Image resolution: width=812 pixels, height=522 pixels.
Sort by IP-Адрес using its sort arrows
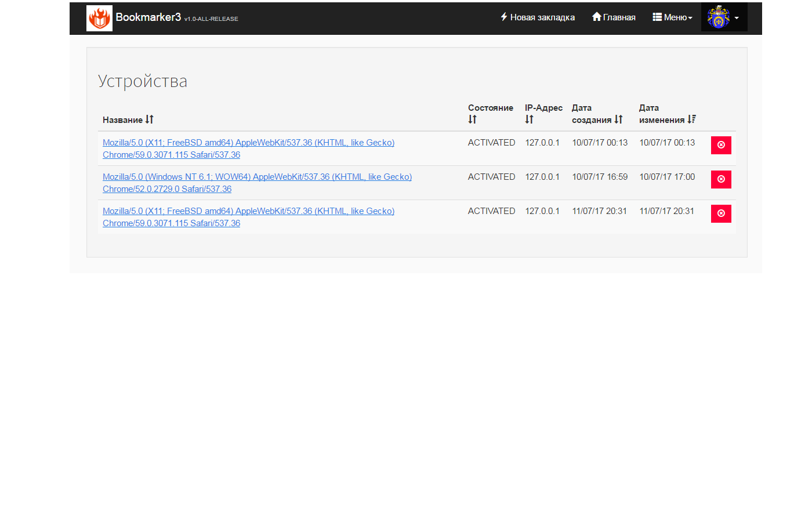click(x=529, y=119)
